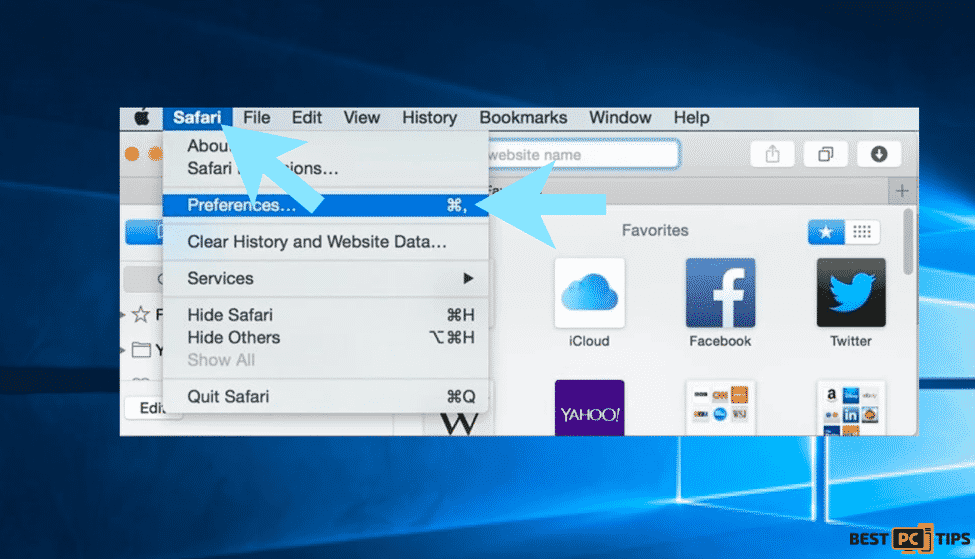Open the Help menu
Viewport: 975px width, 559px height.
click(691, 118)
